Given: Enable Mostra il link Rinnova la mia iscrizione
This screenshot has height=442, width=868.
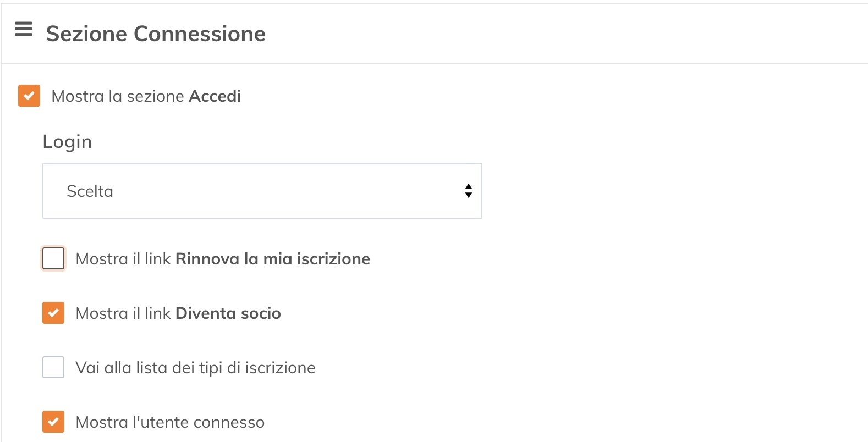Looking at the screenshot, I should pyautogui.click(x=53, y=258).
